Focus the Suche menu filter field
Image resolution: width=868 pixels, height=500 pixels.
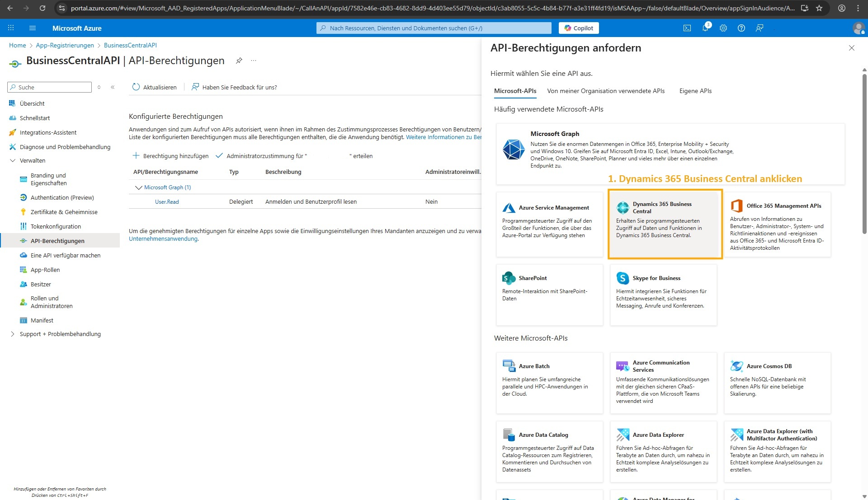[x=50, y=87]
